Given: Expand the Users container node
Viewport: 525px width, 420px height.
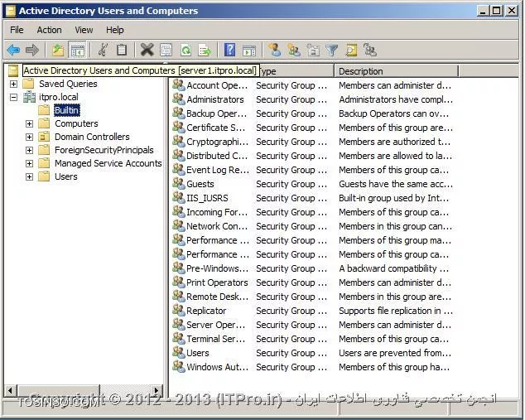Looking at the screenshot, I should (29, 176).
